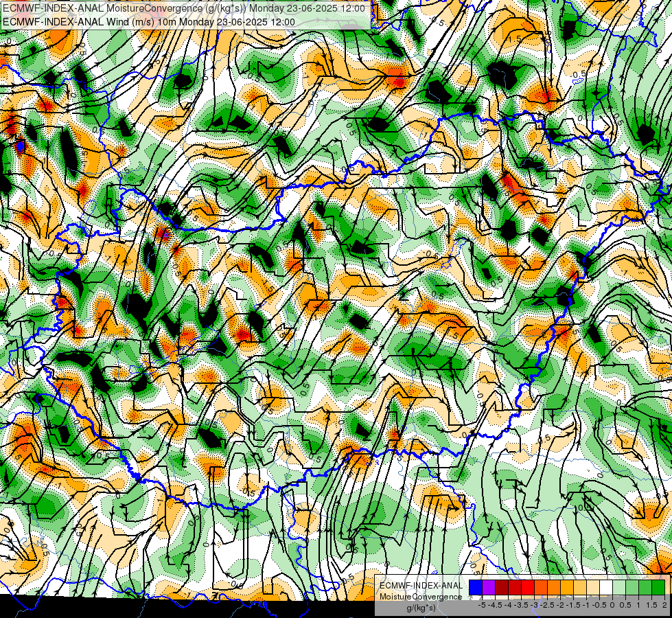Select the peach swatch for -1 to -0.5
The width and height of the screenshot is (672, 618).
593,587
